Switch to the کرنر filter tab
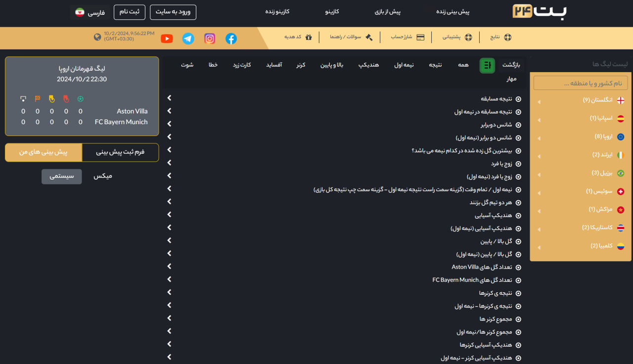Screen dimensions: 633x364 (x=301, y=65)
